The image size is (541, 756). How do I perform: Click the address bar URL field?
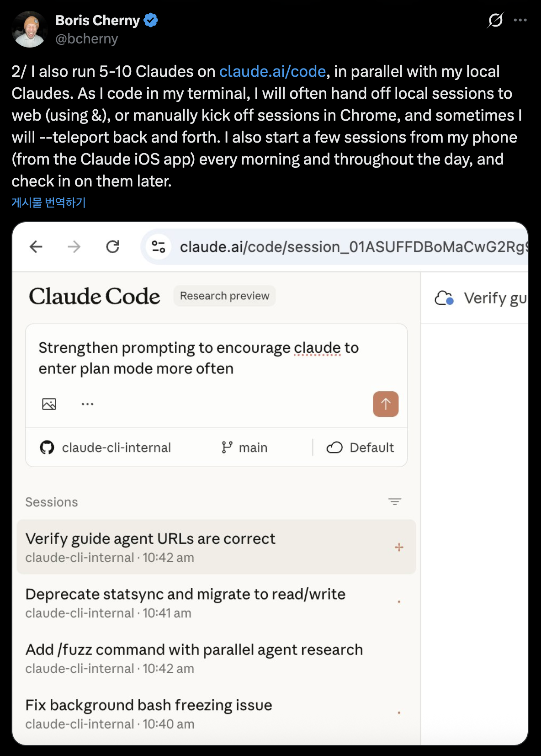point(352,247)
